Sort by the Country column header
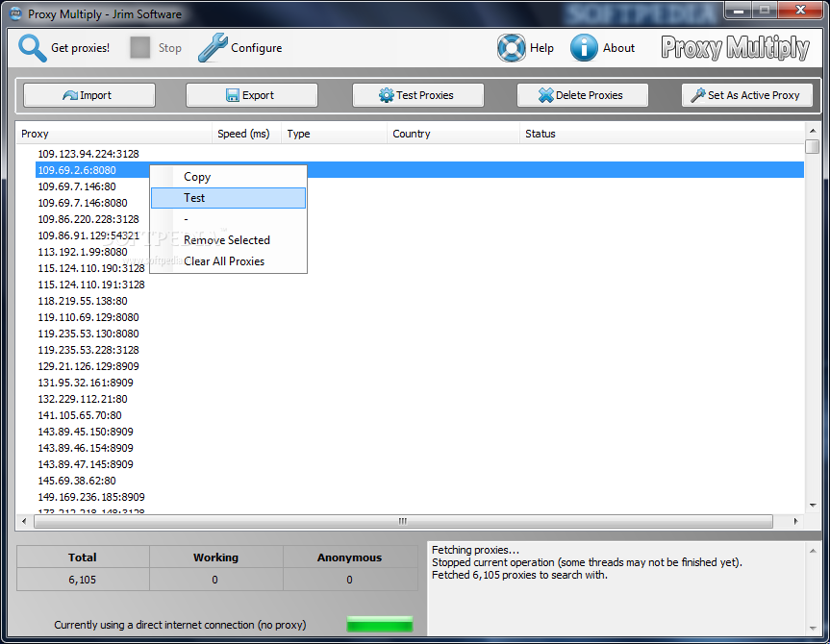Screen dimensions: 830x644 pyautogui.click(x=453, y=134)
